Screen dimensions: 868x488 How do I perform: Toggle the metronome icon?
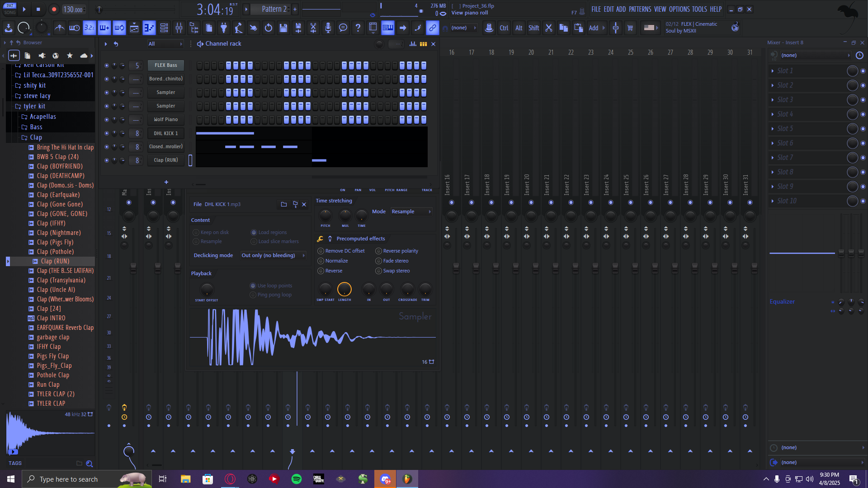tap(59, 28)
